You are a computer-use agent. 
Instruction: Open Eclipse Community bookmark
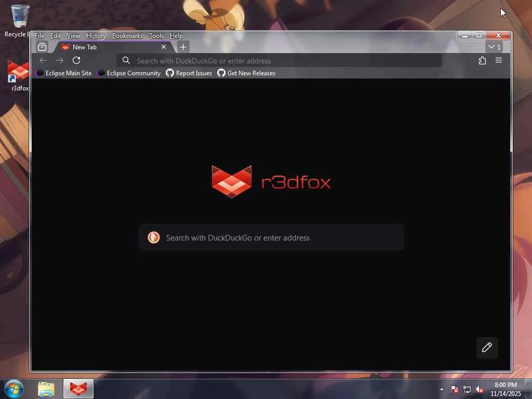tap(129, 73)
